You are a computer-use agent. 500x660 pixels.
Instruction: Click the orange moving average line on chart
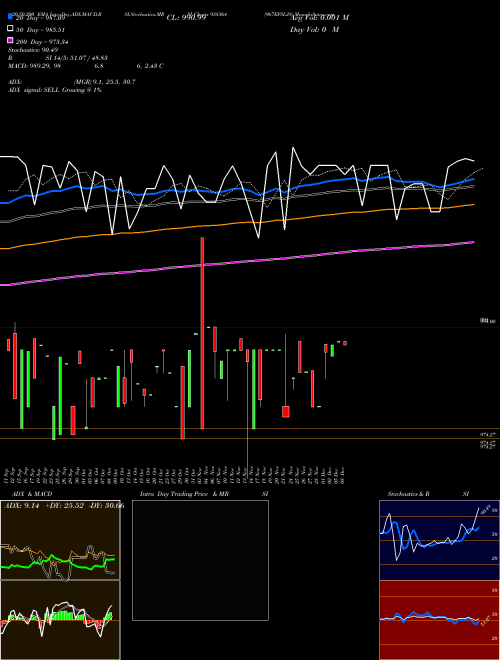[236, 223]
